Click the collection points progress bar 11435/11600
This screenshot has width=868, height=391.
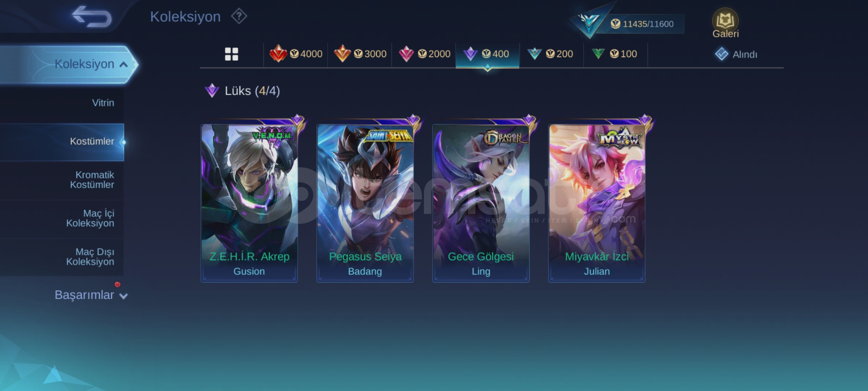pos(641,24)
